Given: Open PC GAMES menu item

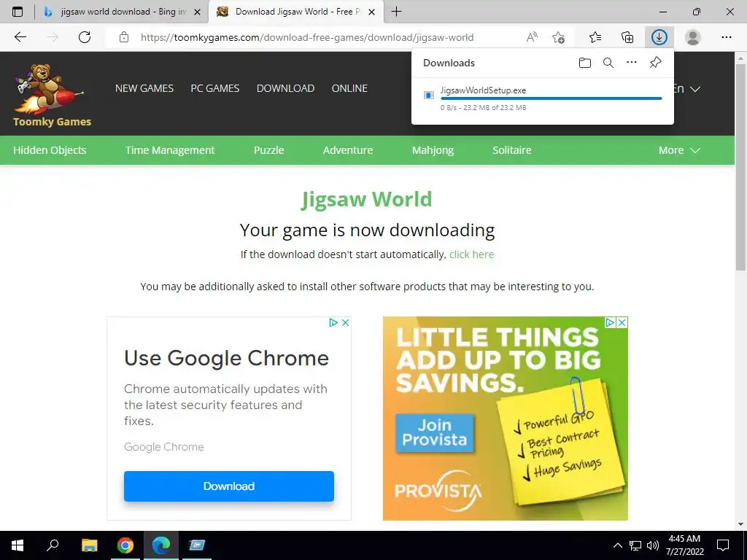Looking at the screenshot, I should [215, 88].
